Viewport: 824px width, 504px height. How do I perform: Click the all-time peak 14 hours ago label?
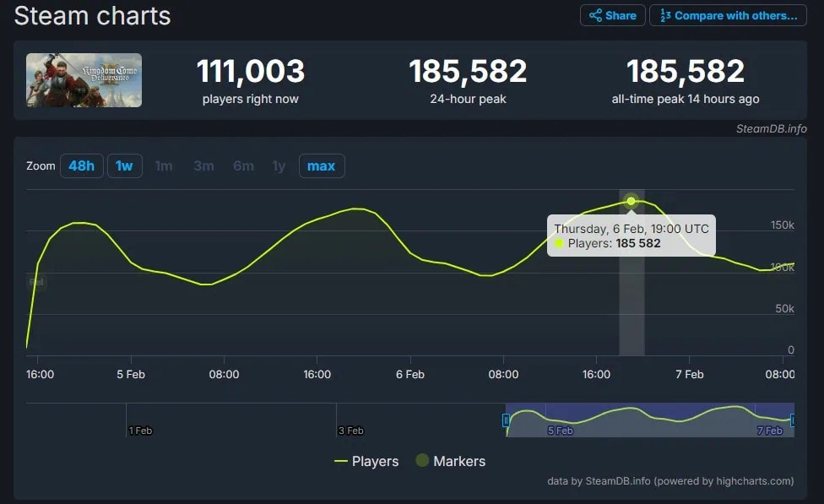click(x=686, y=99)
